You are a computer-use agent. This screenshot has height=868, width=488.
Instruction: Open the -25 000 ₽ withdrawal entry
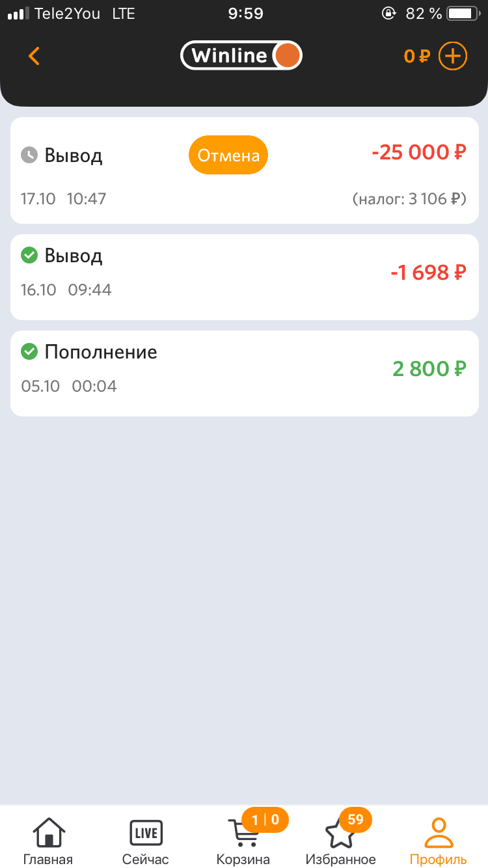point(419,153)
